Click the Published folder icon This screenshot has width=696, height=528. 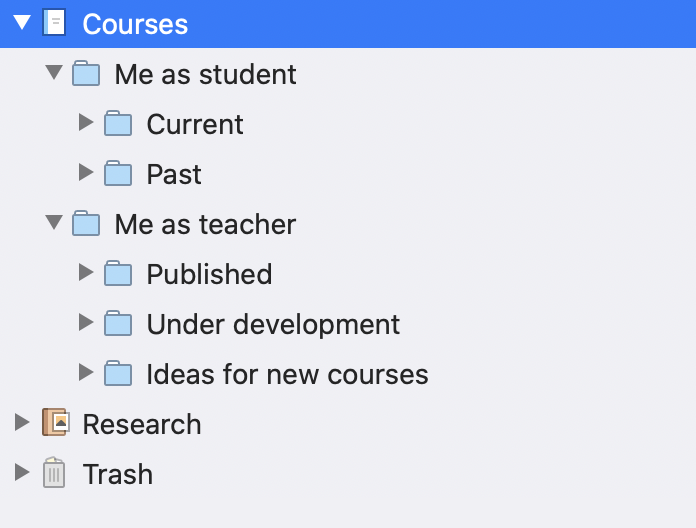[118, 273]
